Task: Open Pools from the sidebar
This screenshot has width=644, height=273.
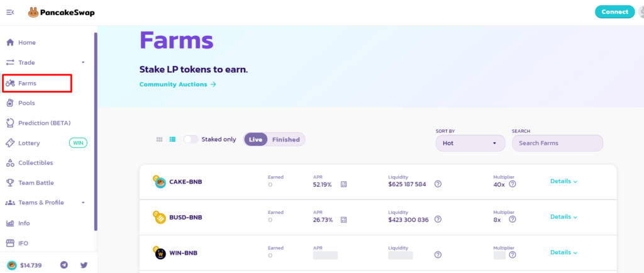Action: [x=26, y=103]
